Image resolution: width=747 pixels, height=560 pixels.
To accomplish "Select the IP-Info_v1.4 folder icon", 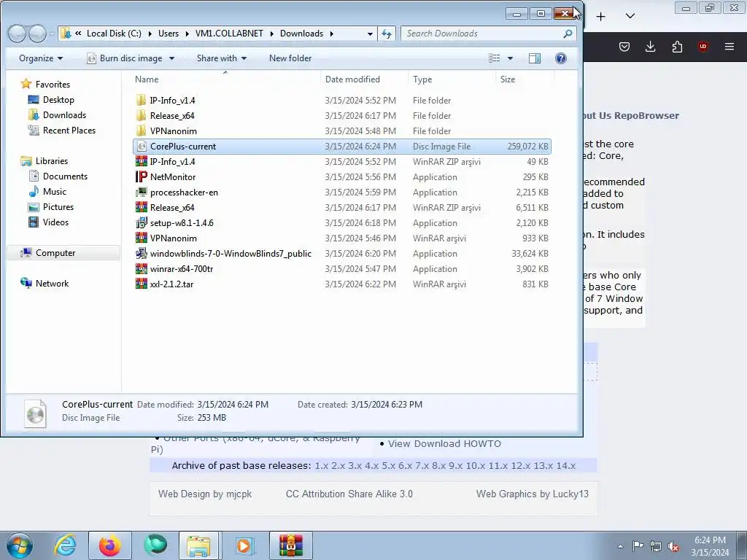I will pyautogui.click(x=141, y=100).
